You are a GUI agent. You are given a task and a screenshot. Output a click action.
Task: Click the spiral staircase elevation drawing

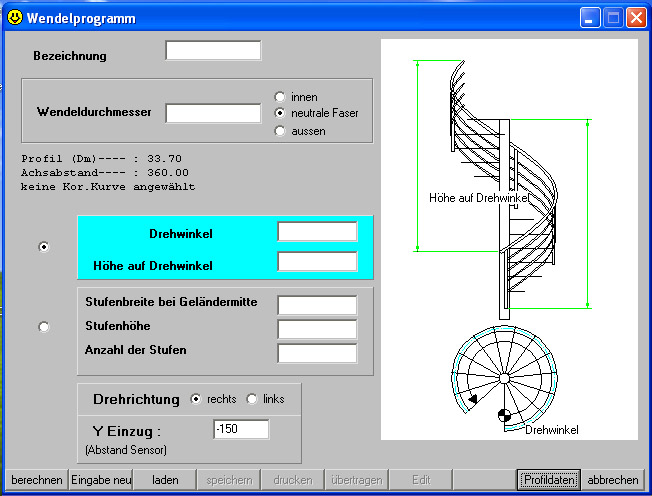coord(503,189)
